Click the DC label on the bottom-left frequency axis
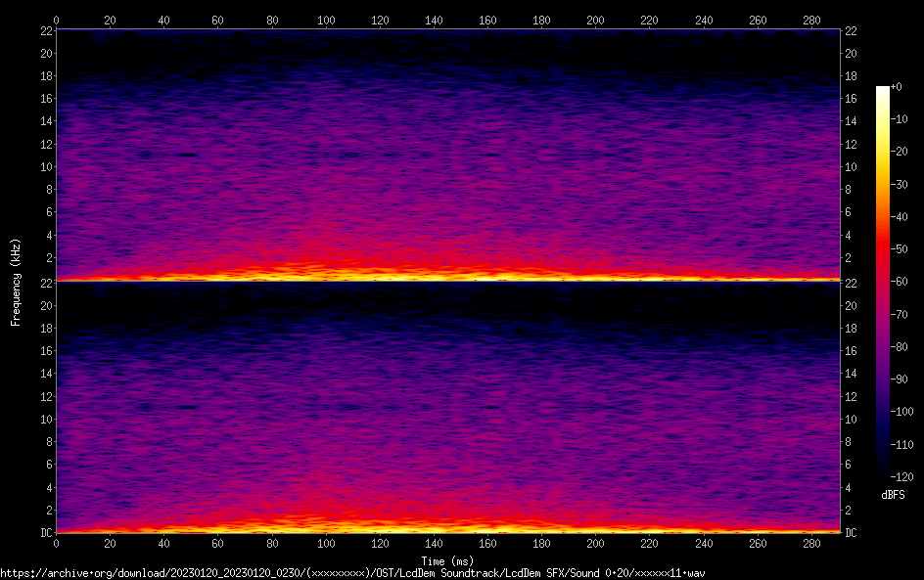Viewport: 924px width, 580px height. [45, 533]
